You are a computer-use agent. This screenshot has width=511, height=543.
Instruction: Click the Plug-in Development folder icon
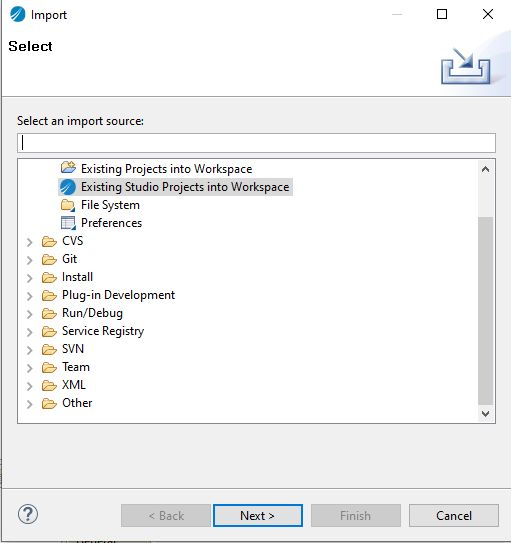[x=49, y=295]
